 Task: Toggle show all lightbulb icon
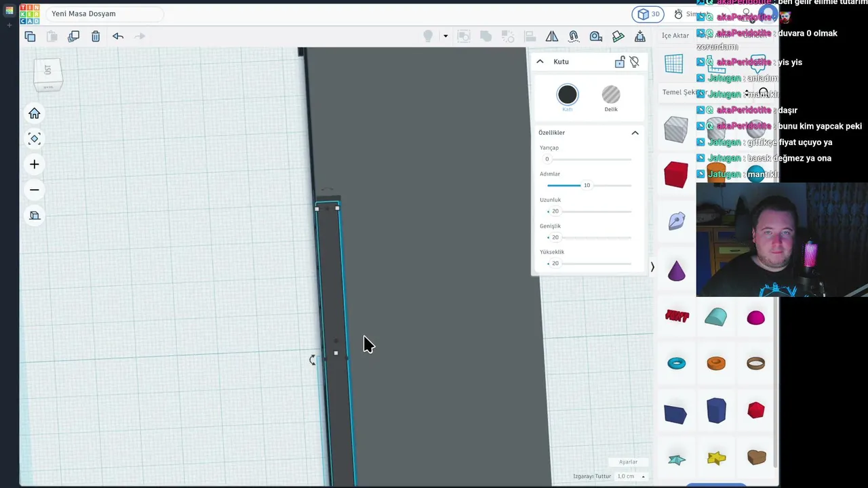[x=428, y=36]
